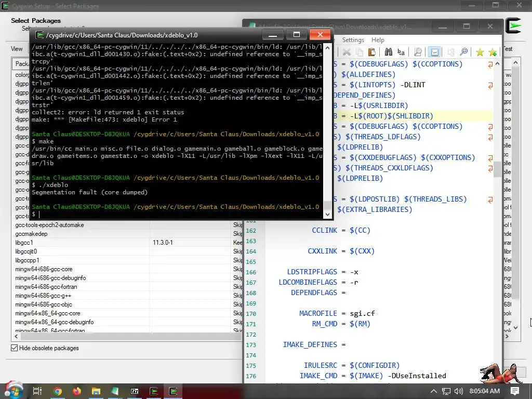Click the terminal scrollbar up arrow

coord(327,48)
